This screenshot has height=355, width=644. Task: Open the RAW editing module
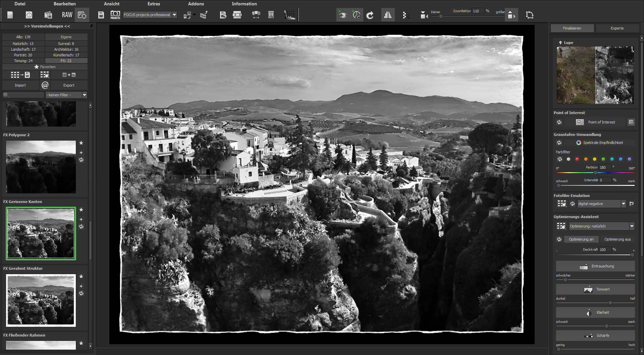(67, 15)
